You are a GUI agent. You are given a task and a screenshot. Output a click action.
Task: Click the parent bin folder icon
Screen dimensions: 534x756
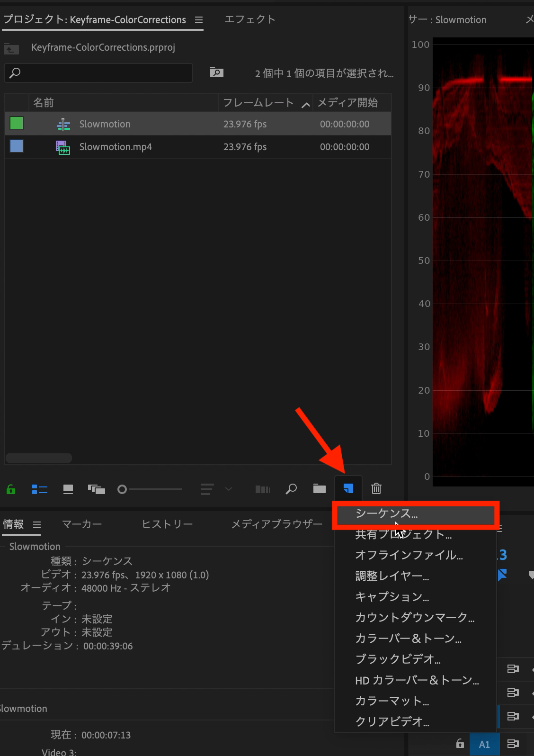pos(11,48)
